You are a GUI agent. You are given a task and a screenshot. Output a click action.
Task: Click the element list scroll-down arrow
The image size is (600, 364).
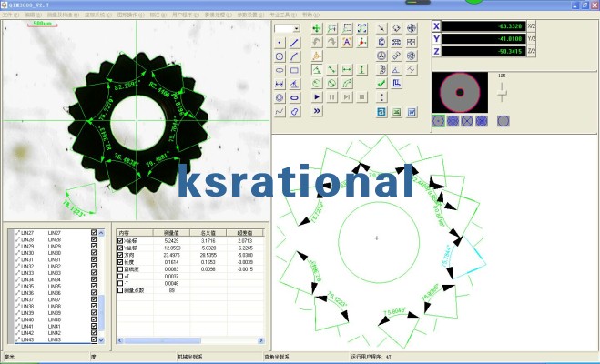[x=102, y=339]
